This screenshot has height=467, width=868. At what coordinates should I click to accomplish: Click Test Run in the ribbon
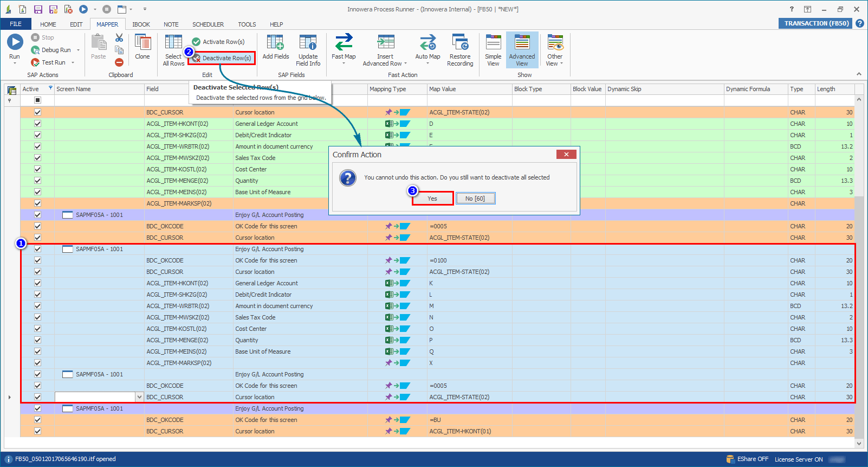(48, 62)
